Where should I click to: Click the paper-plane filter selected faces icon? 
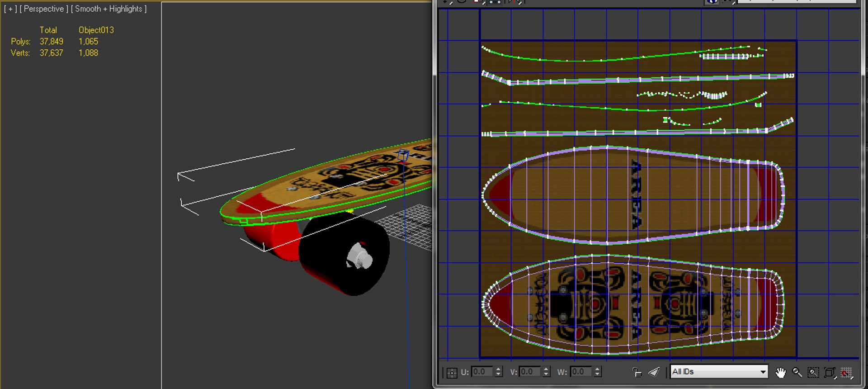[654, 372]
